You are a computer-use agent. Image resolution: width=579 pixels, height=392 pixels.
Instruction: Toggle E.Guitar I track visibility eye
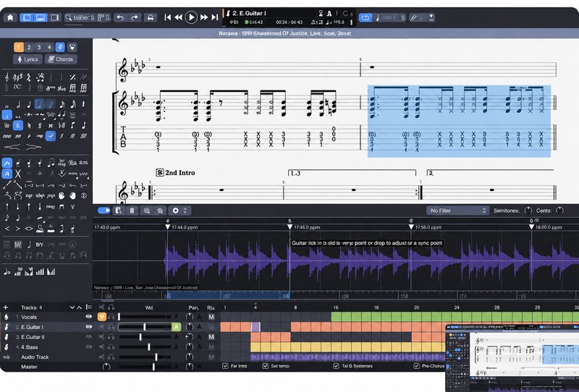(88, 327)
